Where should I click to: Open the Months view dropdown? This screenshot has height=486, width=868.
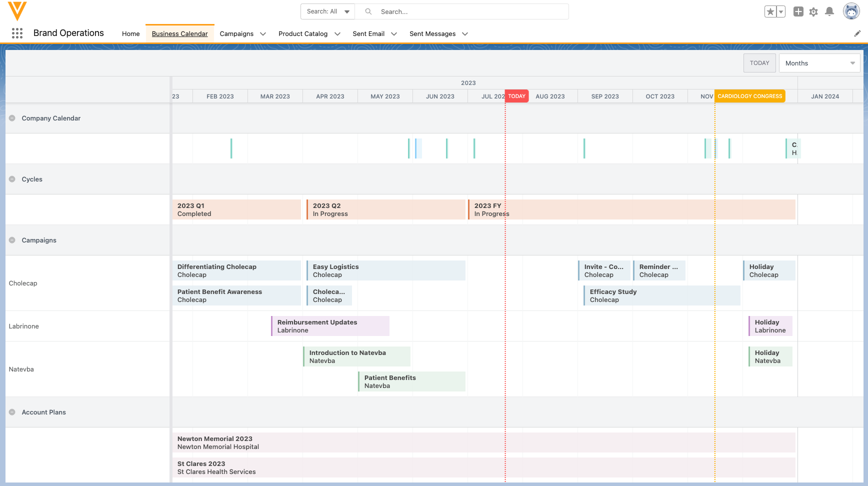click(819, 63)
